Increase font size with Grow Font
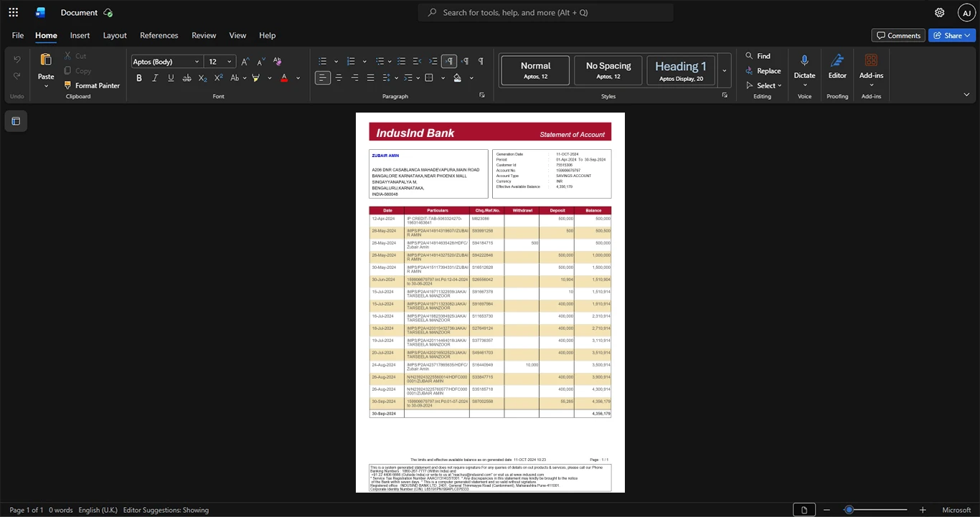Viewport: 980px width, 517px height. coord(245,62)
